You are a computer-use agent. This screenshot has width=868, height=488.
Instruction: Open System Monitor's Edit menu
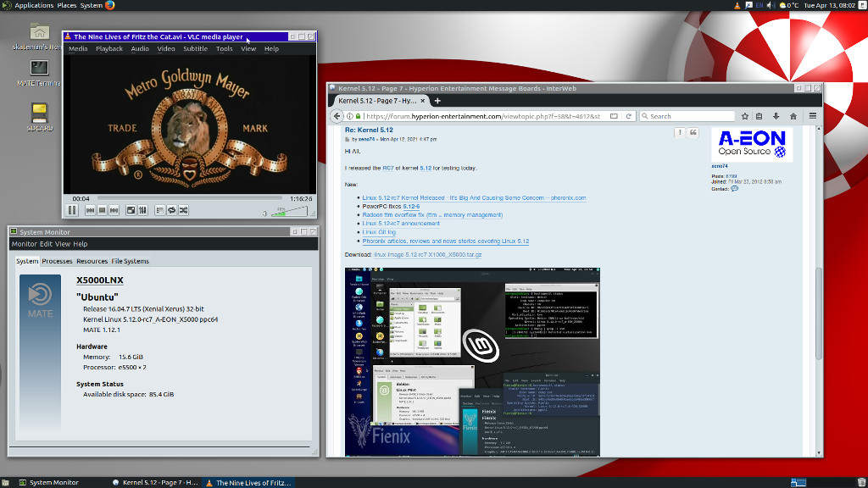(x=46, y=244)
